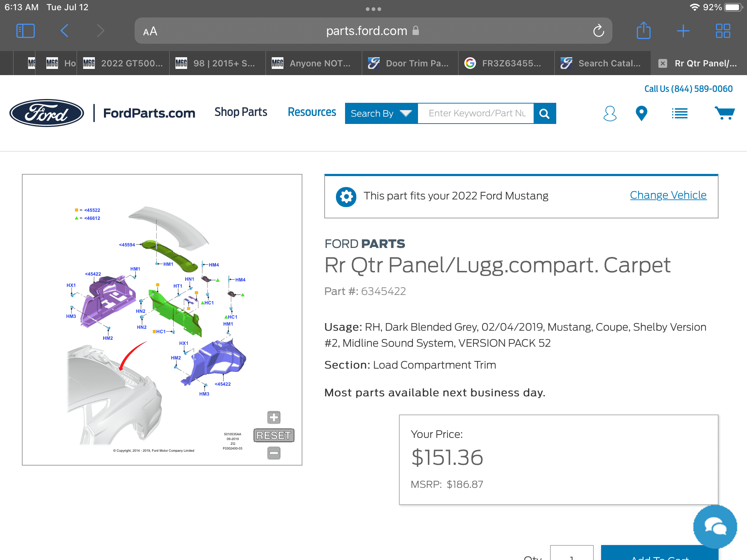The image size is (747, 560).
Task: Reload the parts.ford.com page
Action: pyautogui.click(x=599, y=31)
